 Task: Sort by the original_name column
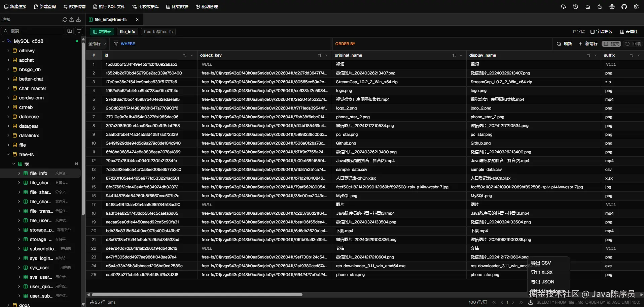coord(454,55)
